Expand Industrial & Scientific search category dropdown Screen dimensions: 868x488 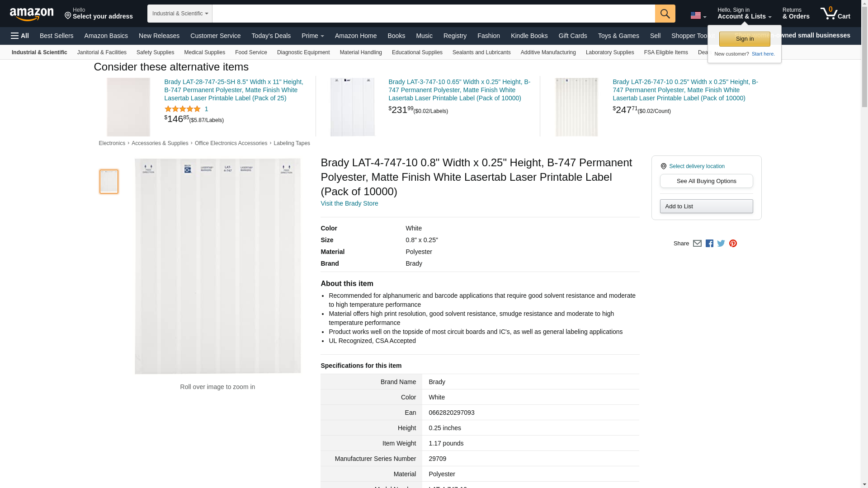tap(180, 14)
